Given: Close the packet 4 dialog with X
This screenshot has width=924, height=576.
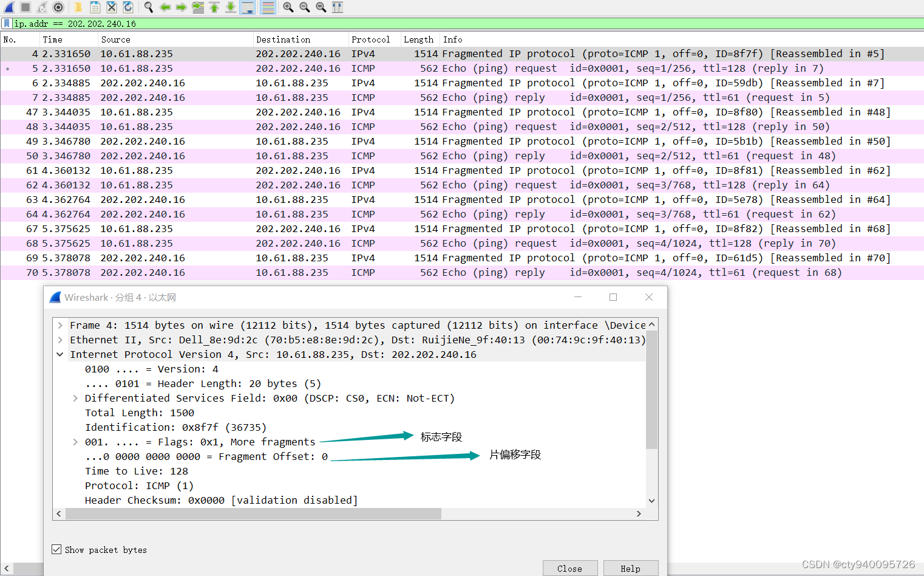Looking at the screenshot, I should 649,297.
